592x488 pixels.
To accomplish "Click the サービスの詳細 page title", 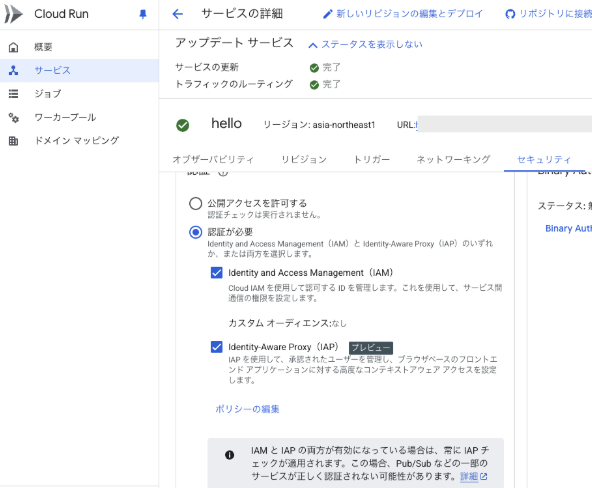I will (242, 14).
